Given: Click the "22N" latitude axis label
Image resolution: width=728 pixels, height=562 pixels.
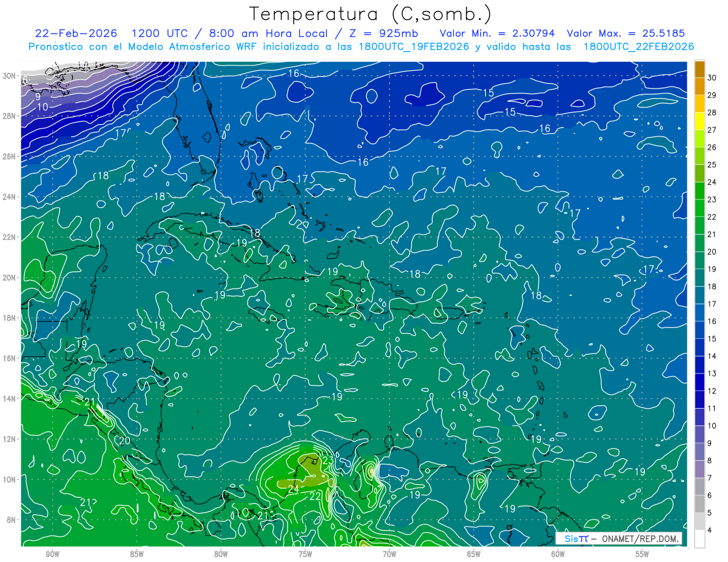Looking at the screenshot, I should (x=9, y=237).
